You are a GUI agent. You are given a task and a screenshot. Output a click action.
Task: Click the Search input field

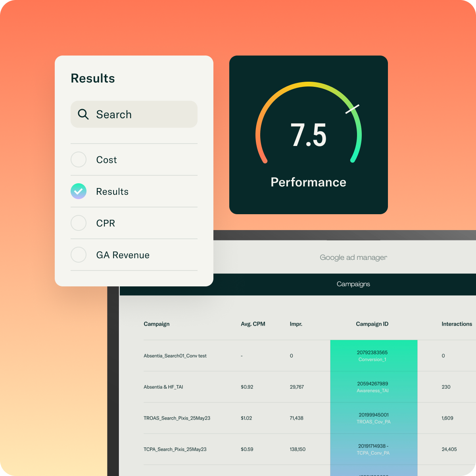[134, 114]
